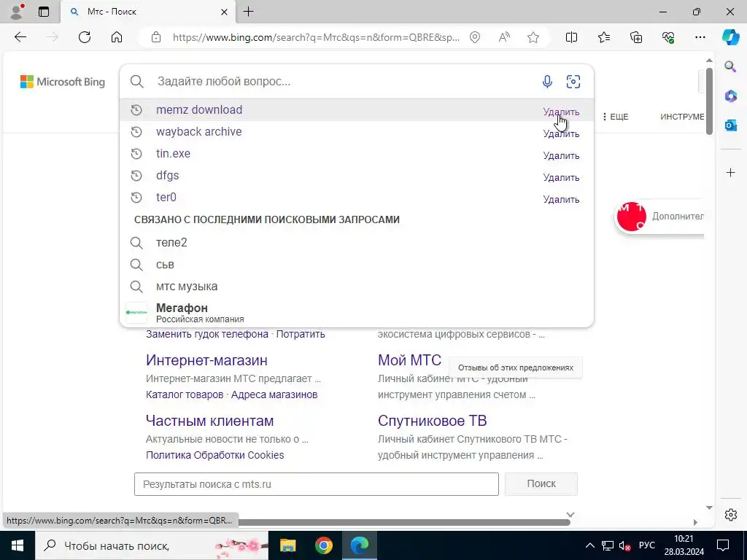The height and width of the screenshot is (560, 747).
Task: Open Каталог товаров link
Action: click(x=185, y=394)
